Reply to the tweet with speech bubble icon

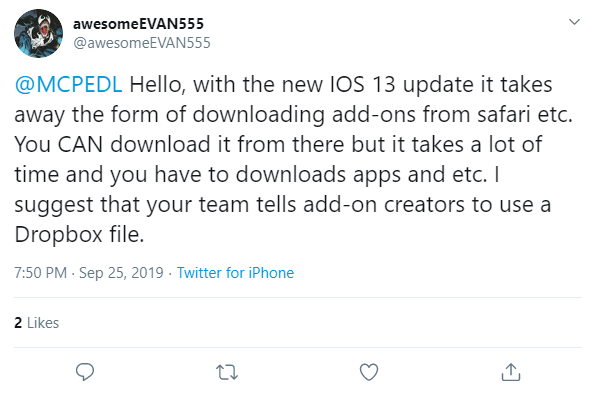pyautogui.click(x=85, y=372)
